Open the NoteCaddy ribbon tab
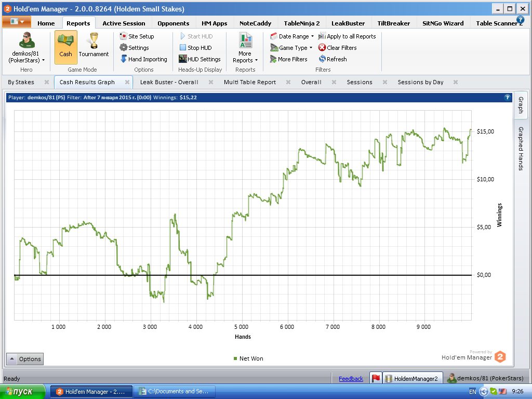The image size is (532, 399). pos(256,23)
